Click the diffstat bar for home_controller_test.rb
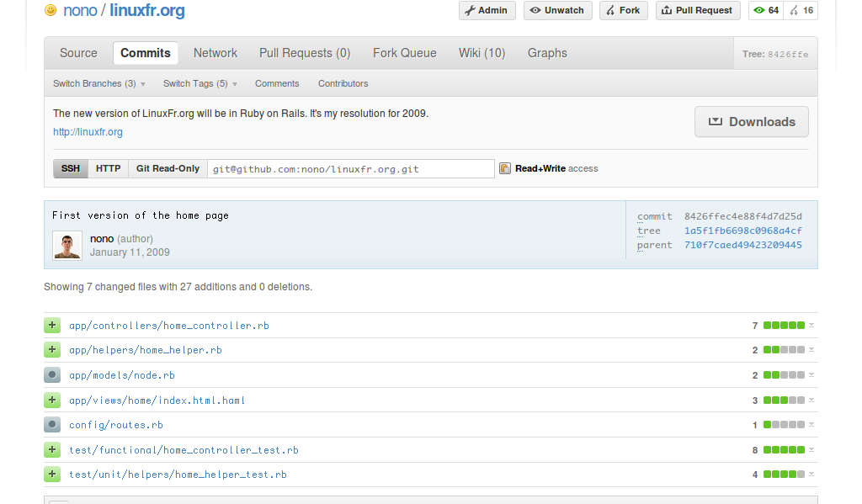 [x=784, y=450]
